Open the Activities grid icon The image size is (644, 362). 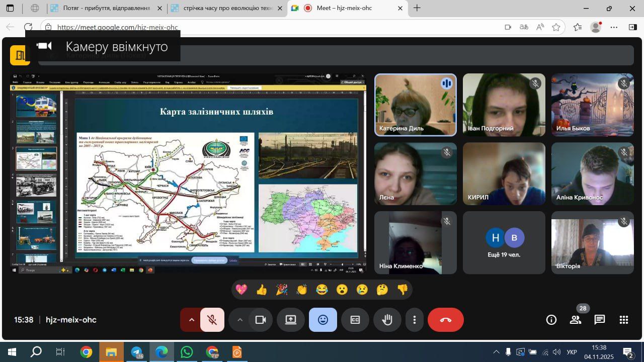tap(624, 320)
